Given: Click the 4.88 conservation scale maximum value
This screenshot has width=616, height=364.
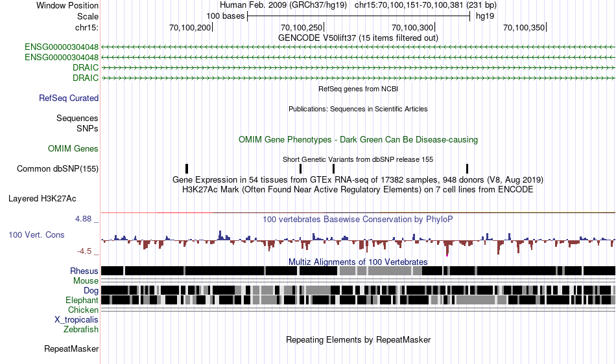Looking at the screenshot, I should pyautogui.click(x=83, y=219).
